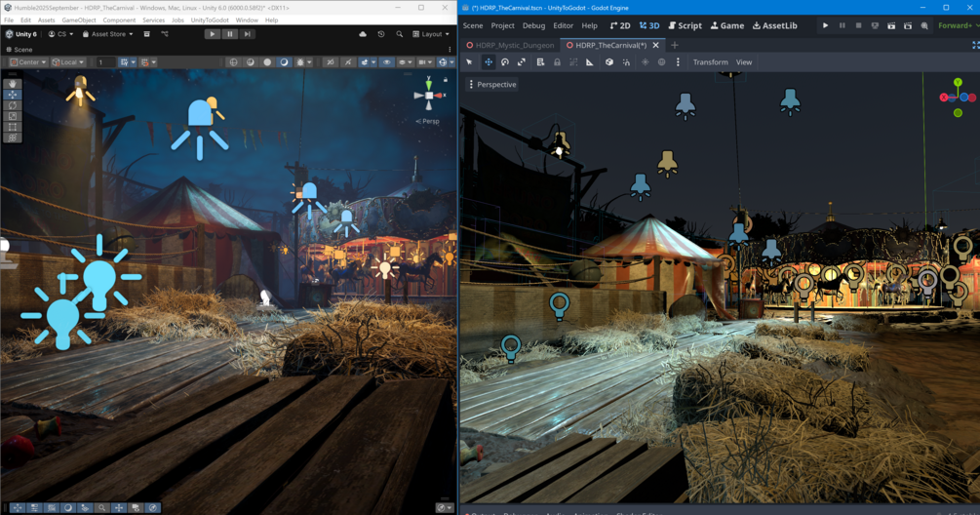The height and width of the screenshot is (515, 980).
Task: Click Godot Select Mode arrow tool
Action: point(469,62)
